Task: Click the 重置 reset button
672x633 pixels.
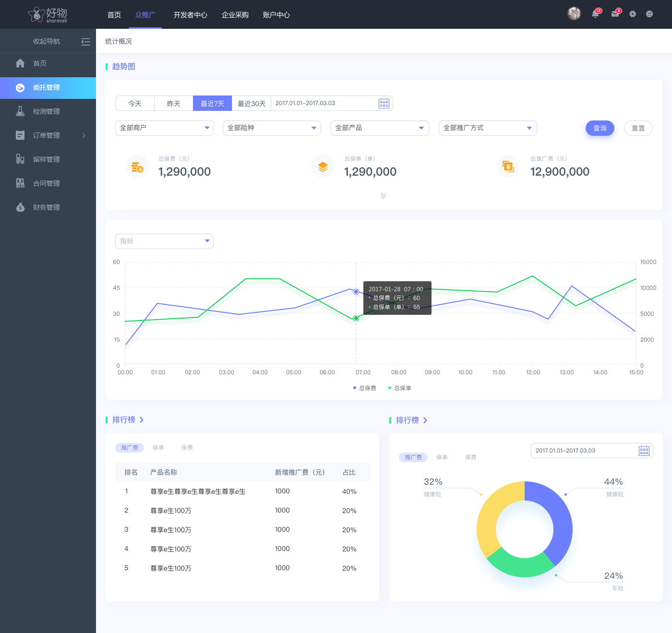Action: [638, 128]
